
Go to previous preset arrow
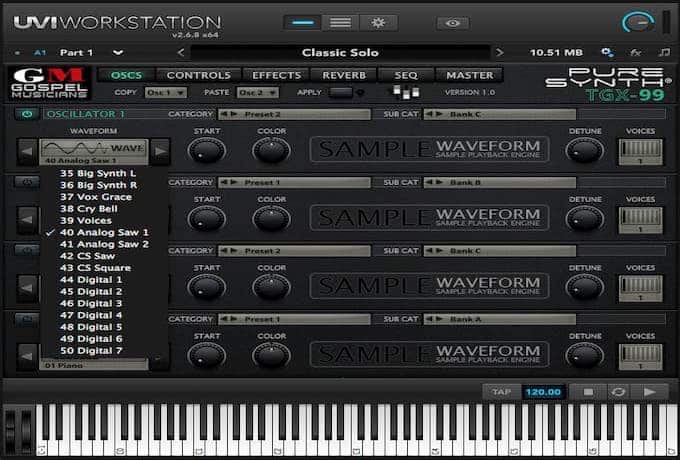click(x=181, y=52)
